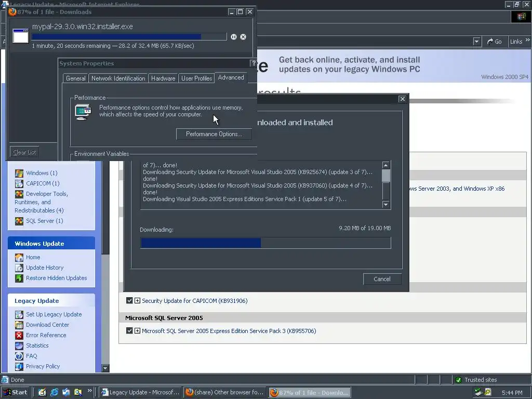Switch to (share) Other browser taskbar window

[x=225, y=392]
